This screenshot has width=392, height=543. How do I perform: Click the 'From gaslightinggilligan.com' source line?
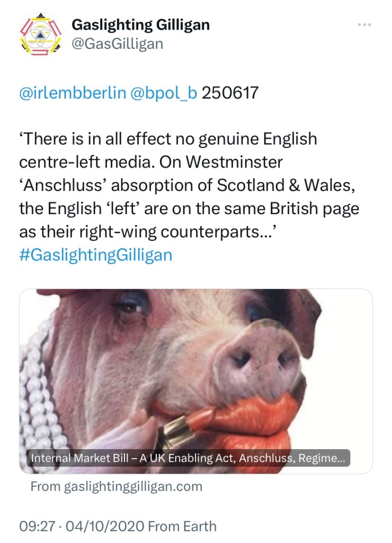(116, 486)
